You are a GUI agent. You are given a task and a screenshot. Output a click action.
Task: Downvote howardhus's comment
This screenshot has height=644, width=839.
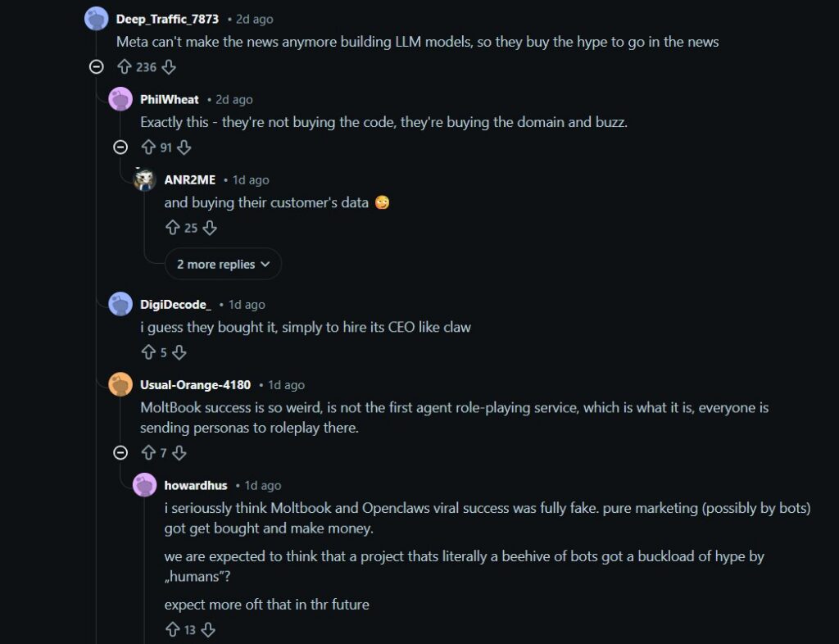207,630
